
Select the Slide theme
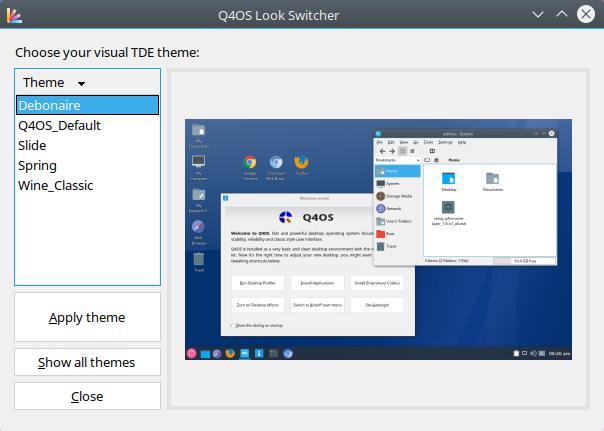pos(87,145)
